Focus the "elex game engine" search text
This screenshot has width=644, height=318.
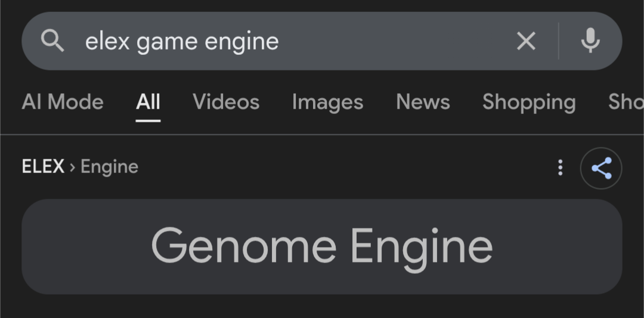pos(182,41)
